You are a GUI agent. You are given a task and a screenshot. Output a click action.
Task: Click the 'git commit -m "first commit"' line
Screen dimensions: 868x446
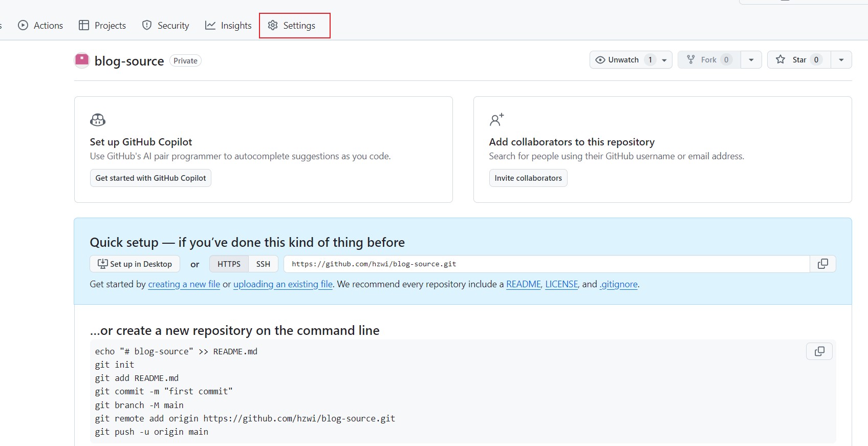click(x=164, y=391)
